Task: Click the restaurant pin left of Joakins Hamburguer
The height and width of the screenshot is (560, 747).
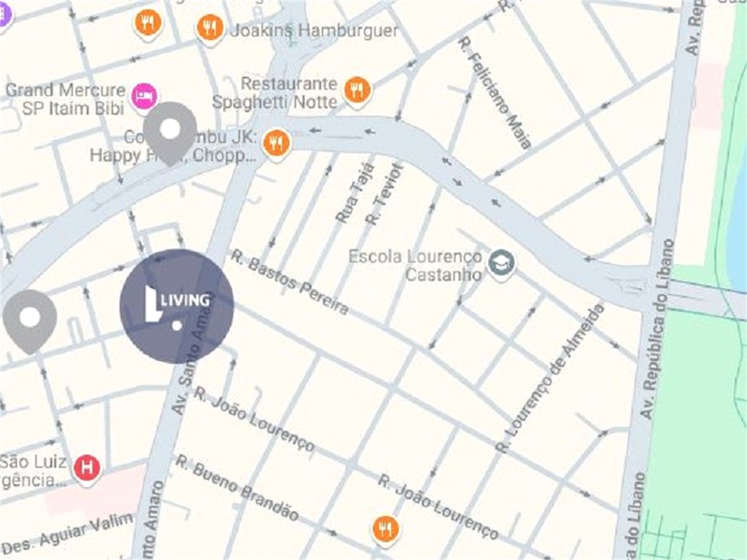Action: 148,24
